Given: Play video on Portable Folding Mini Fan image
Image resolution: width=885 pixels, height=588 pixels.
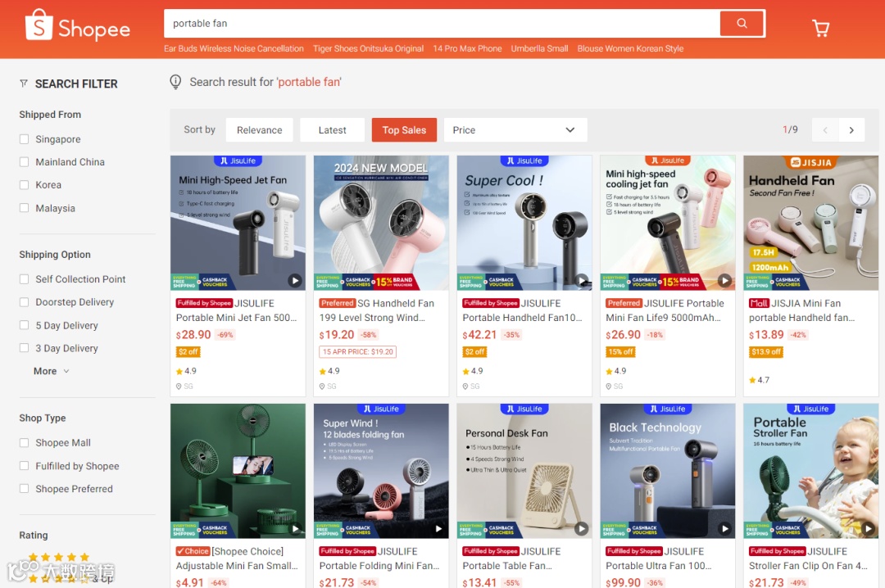Looking at the screenshot, I should (x=438, y=529).
